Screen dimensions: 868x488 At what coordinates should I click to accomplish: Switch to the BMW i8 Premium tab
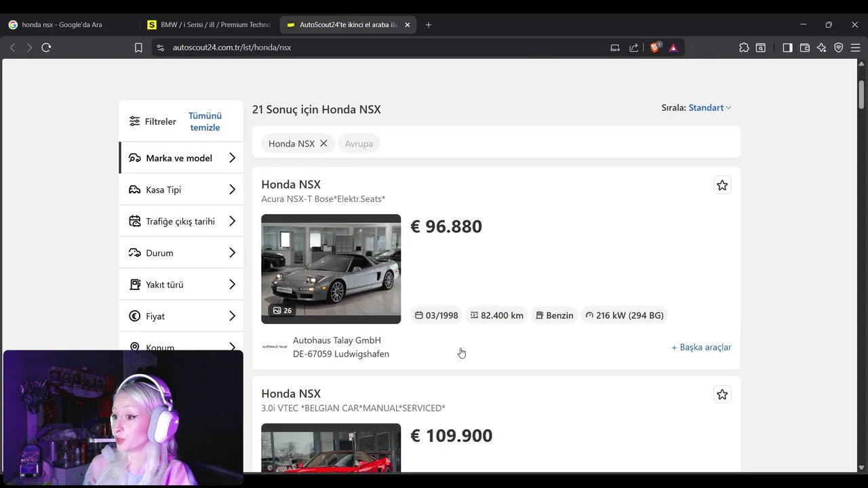click(210, 24)
